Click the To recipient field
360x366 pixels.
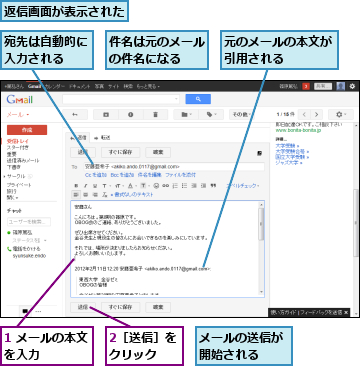coord(174,166)
